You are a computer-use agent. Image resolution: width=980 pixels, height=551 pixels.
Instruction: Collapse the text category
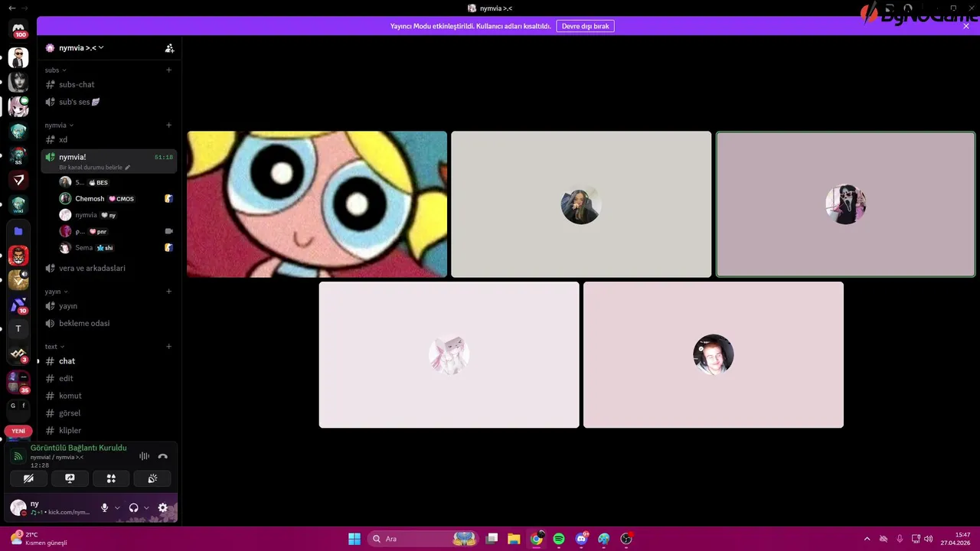pos(54,347)
